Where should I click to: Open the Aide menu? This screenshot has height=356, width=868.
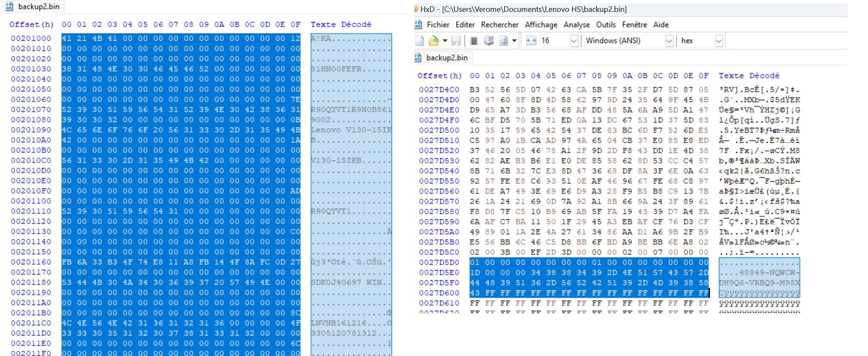pos(661,25)
